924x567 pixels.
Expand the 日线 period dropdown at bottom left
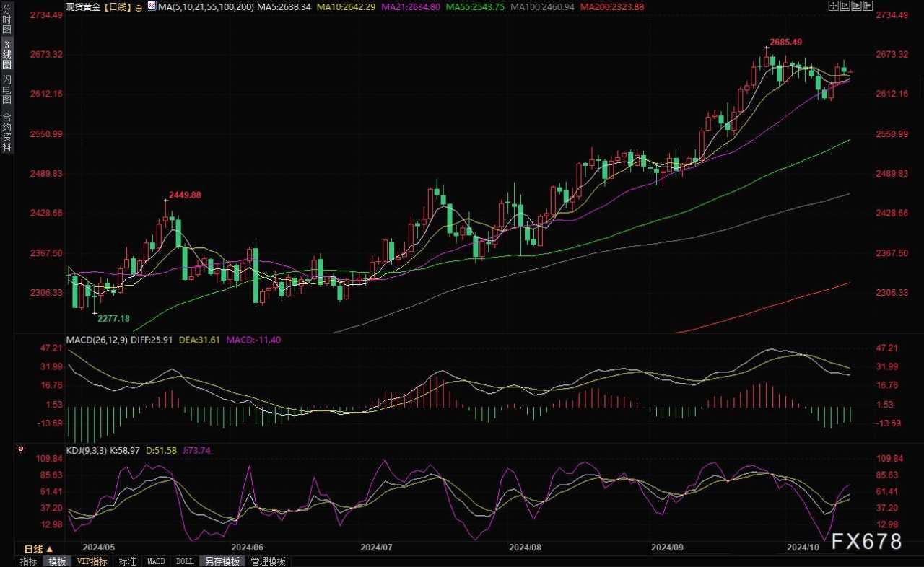tap(39, 550)
